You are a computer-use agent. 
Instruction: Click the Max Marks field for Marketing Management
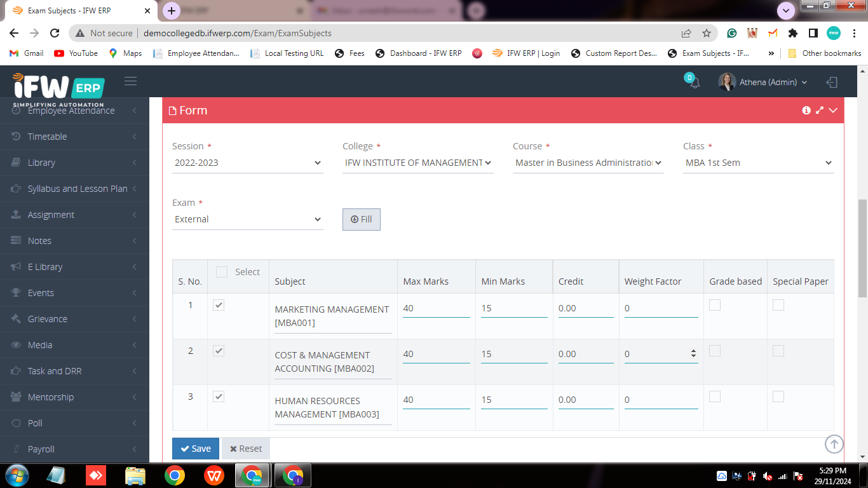[436, 309]
